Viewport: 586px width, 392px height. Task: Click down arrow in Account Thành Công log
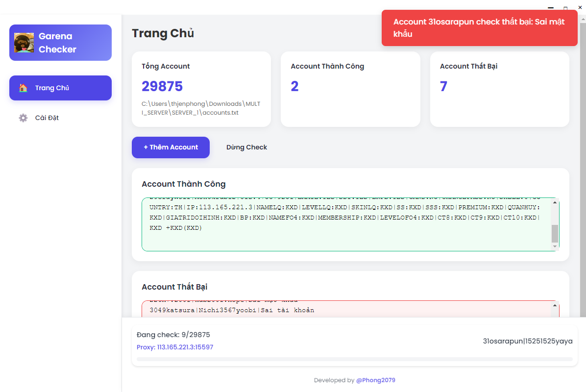click(x=555, y=246)
